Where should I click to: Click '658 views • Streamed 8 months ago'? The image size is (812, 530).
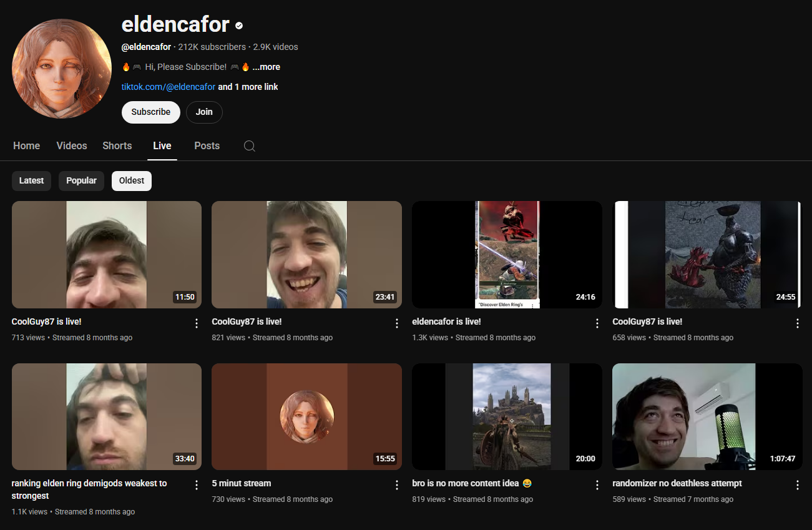click(673, 338)
